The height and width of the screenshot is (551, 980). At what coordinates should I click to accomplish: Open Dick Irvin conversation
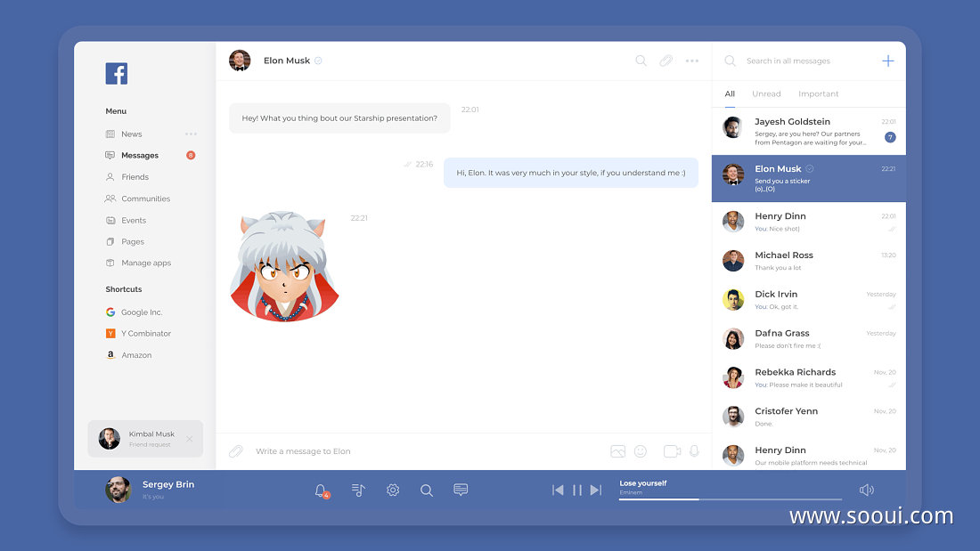[x=809, y=300]
